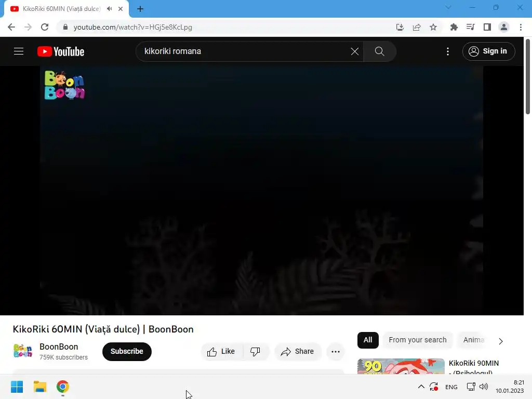Open the clock and date 10.01.2023
This screenshot has height=399, width=532.
(510, 387)
